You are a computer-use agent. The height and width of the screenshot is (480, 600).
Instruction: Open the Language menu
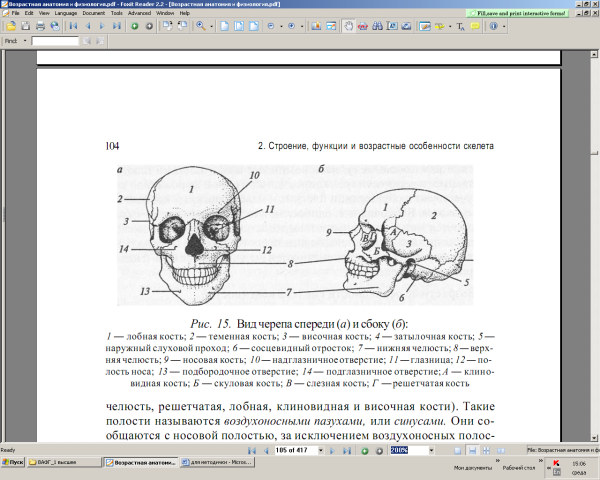click(x=67, y=13)
